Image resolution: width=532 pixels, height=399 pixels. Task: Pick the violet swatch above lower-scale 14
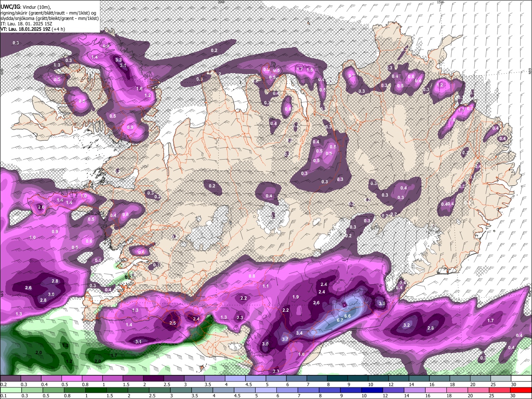point(415,390)
